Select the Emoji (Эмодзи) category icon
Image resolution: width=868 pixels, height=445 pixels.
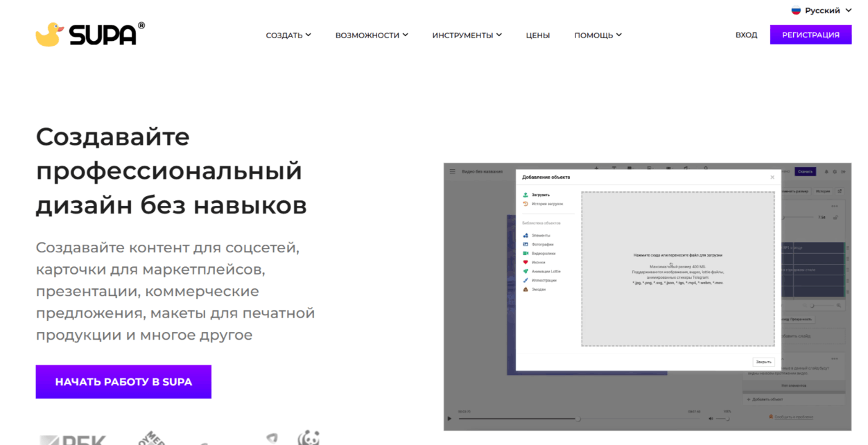click(526, 289)
